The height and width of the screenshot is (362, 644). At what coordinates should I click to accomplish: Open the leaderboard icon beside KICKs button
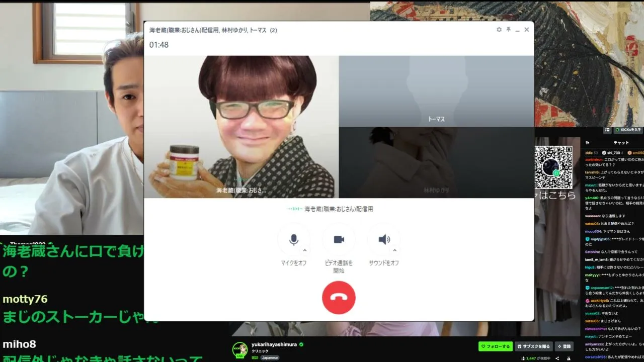[x=607, y=130]
